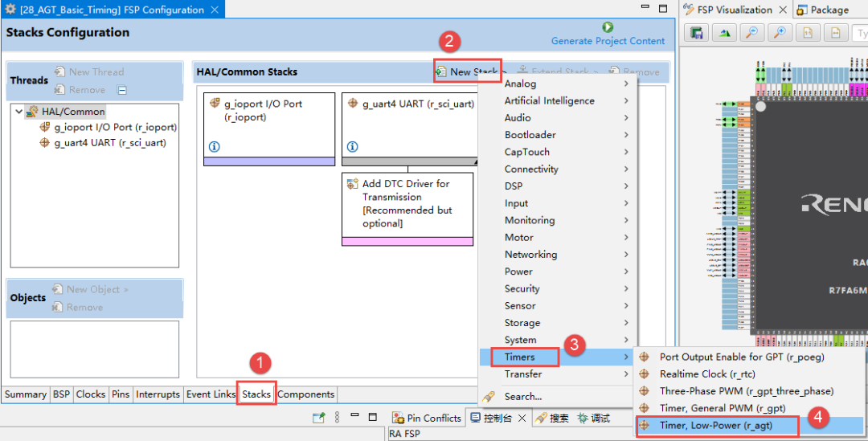Open the 调试 debug tab
The width and height of the screenshot is (868, 441).
point(594,418)
